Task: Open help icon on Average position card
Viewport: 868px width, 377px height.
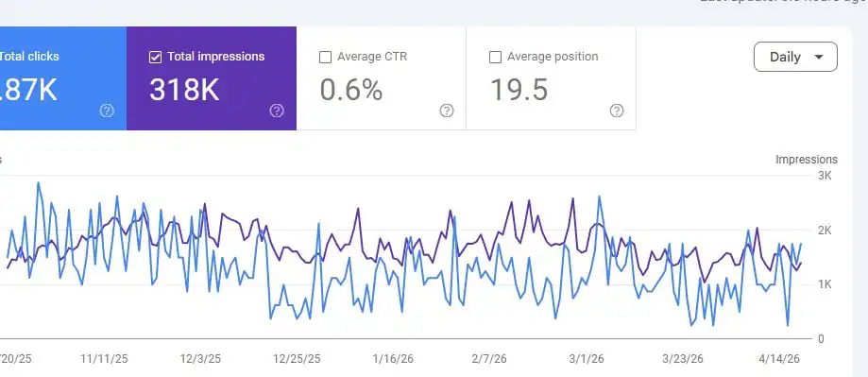Action: (617, 111)
